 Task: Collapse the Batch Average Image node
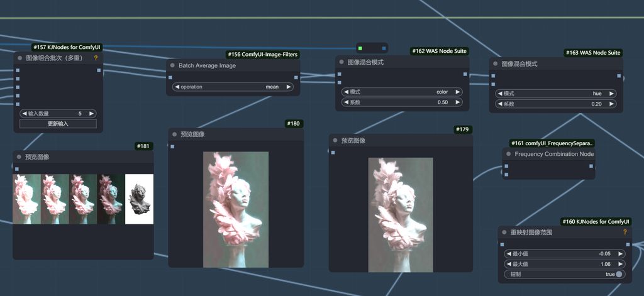[173, 65]
